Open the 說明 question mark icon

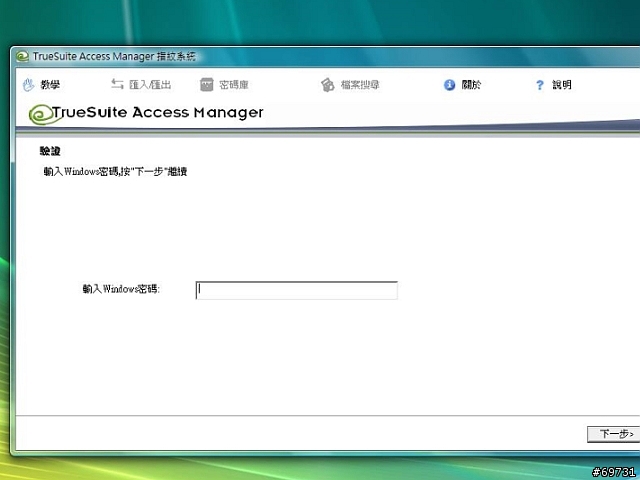(x=540, y=85)
